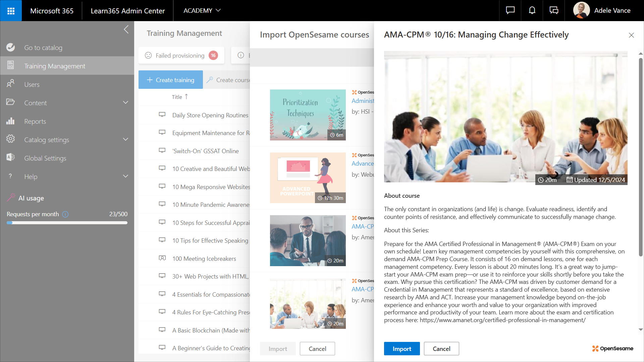Viewport: 644px width, 362px height.
Task: Click the Create course wand icon
Action: click(x=210, y=80)
